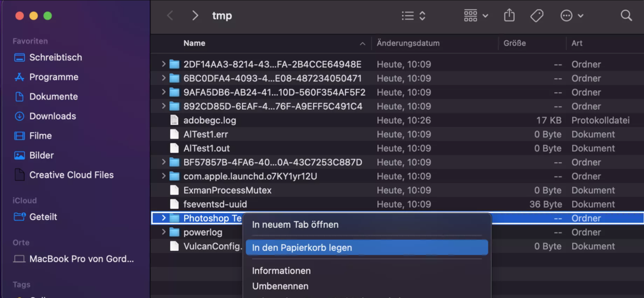Viewport: 644px width, 298px height.
Task: Select the 6BC0DFA4-4093...E08-487234050471 folder name
Action: [273, 78]
